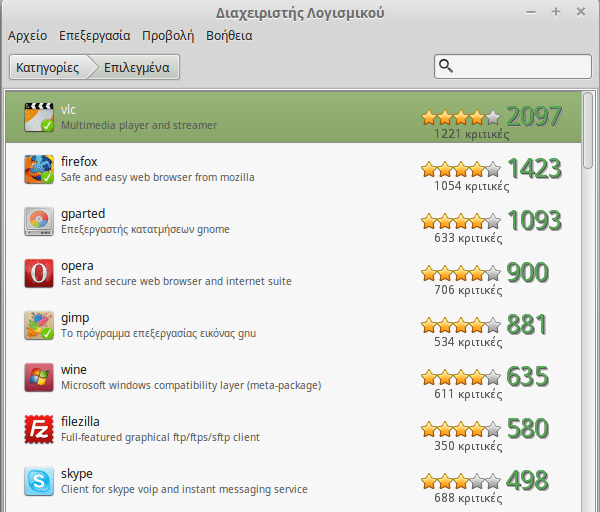
Task: Focus the search input field
Action: pyautogui.click(x=513, y=67)
